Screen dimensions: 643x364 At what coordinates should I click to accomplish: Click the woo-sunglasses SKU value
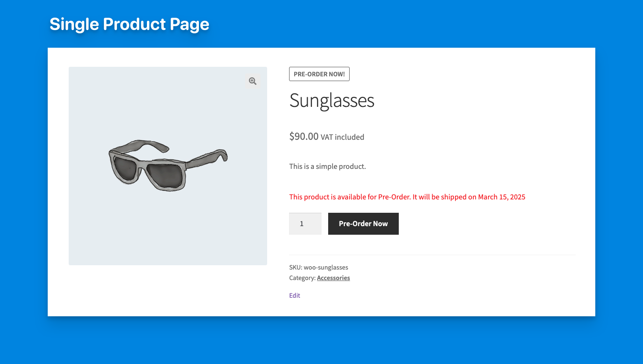pos(326,268)
